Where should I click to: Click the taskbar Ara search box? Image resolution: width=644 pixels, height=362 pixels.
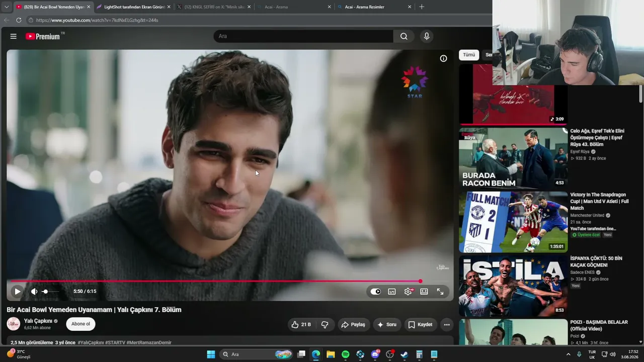tap(257, 354)
